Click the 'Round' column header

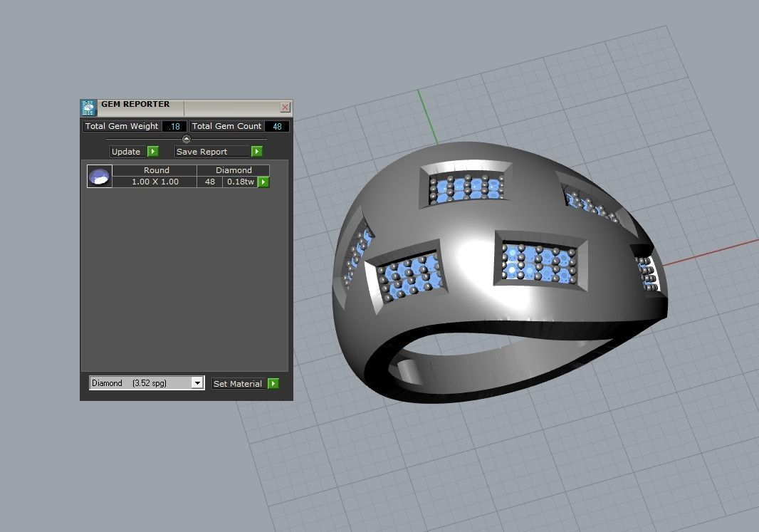[155, 170]
